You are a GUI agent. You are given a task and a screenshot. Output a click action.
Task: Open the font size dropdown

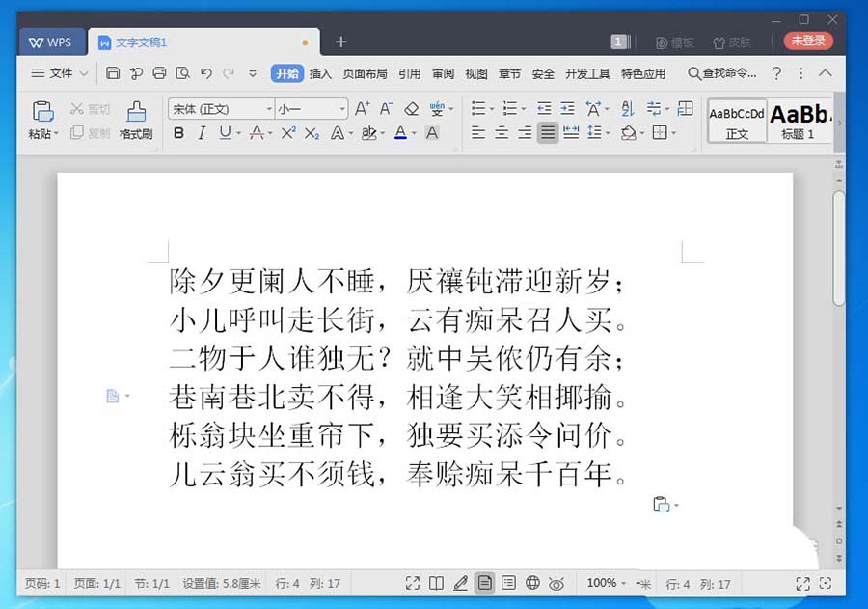pyautogui.click(x=342, y=108)
